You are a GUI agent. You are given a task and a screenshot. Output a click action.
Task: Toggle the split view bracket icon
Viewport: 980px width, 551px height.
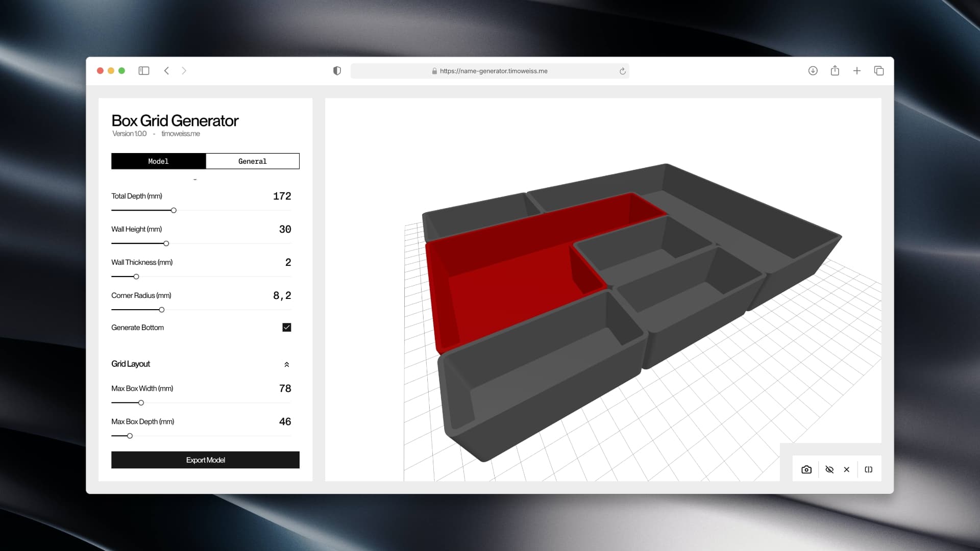click(x=869, y=469)
